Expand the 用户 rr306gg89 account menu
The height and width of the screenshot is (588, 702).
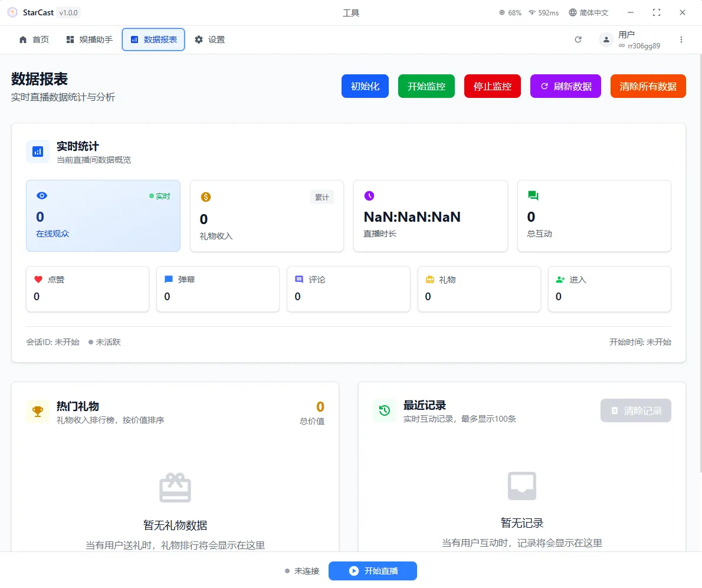point(629,40)
